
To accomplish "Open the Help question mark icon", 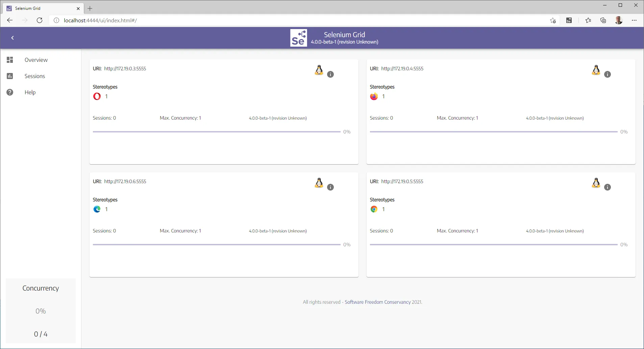I will (x=10, y=92).
